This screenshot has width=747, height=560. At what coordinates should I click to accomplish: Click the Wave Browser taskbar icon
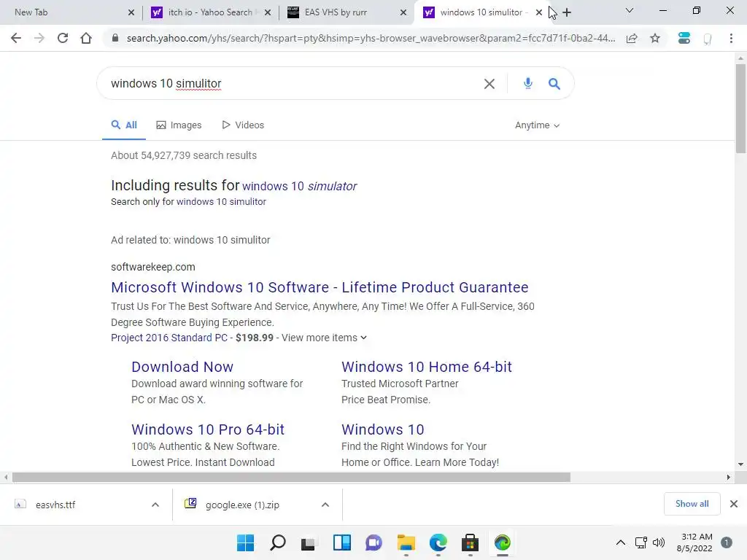point(502,542)
